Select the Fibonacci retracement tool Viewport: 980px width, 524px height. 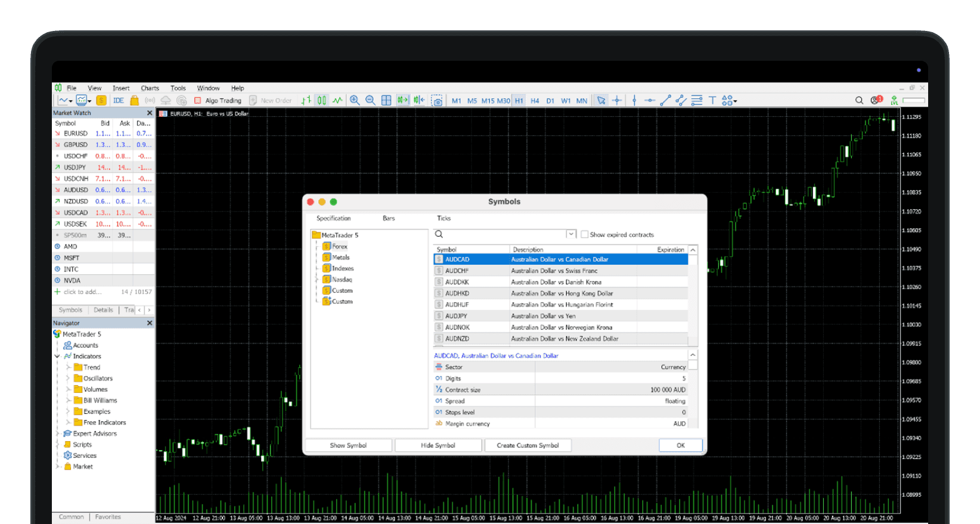696,101
